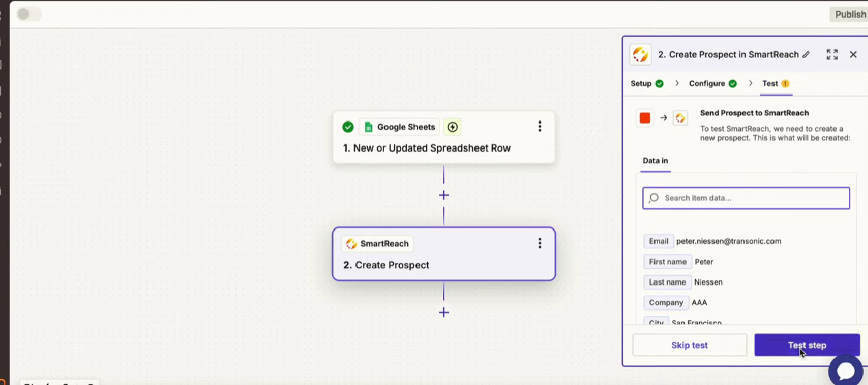This screenshot has height=385, width=868.
Task: Switch to the Test tab
Action: (770, 83)
